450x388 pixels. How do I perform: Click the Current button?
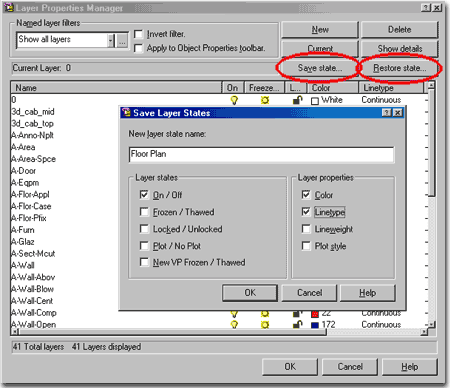pos(320,49)
